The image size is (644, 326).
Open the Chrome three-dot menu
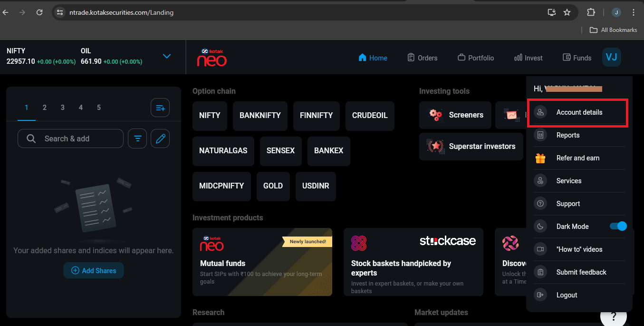634,12
